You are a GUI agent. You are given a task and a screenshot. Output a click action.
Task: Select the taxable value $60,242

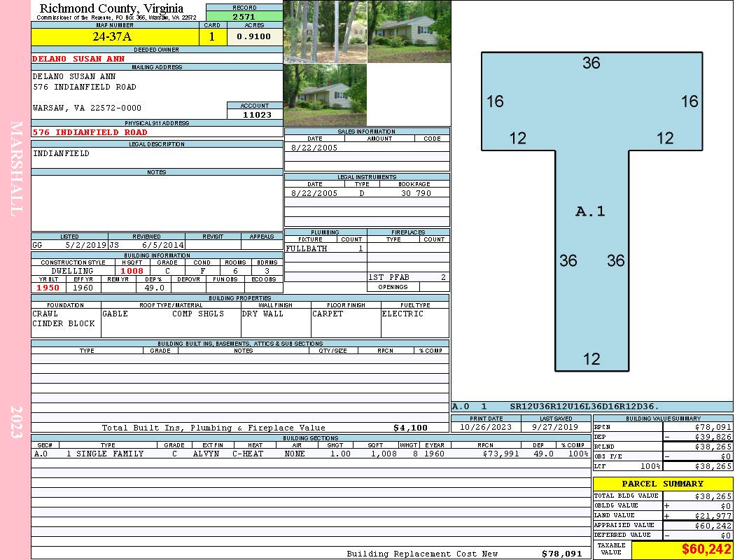tap(706, 550)
